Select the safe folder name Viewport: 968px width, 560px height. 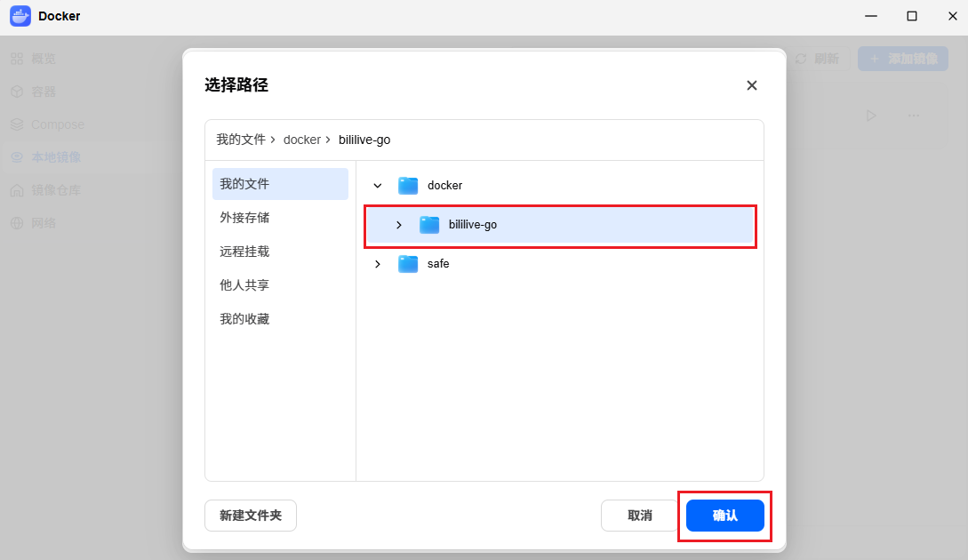tap(438, 264)
